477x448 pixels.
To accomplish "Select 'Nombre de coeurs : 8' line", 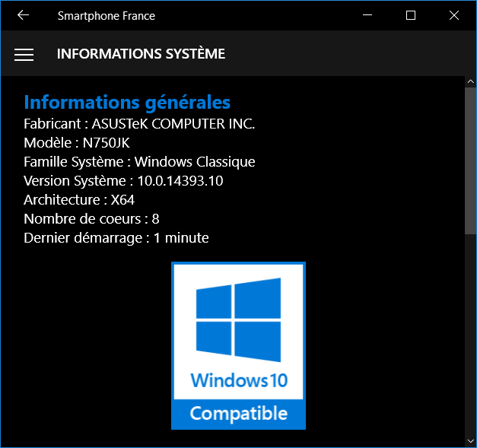I will pyautogui.click(x=91, y=219).
